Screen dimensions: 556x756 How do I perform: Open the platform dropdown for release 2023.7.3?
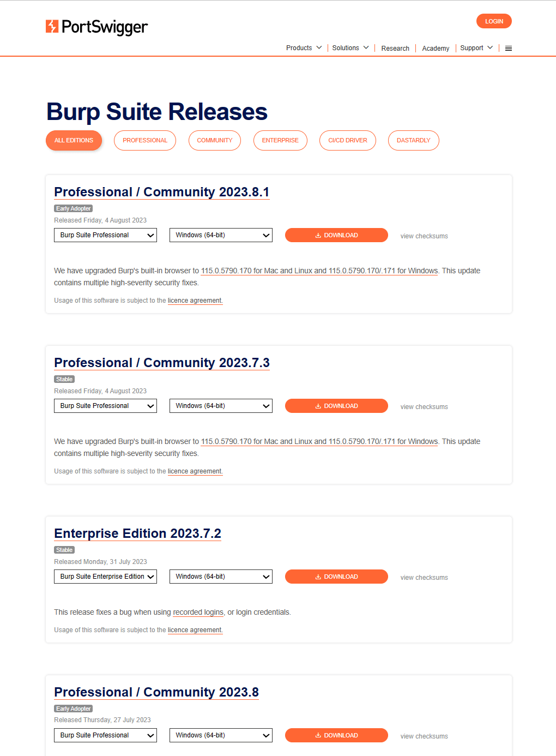click(x=221, y=406)
